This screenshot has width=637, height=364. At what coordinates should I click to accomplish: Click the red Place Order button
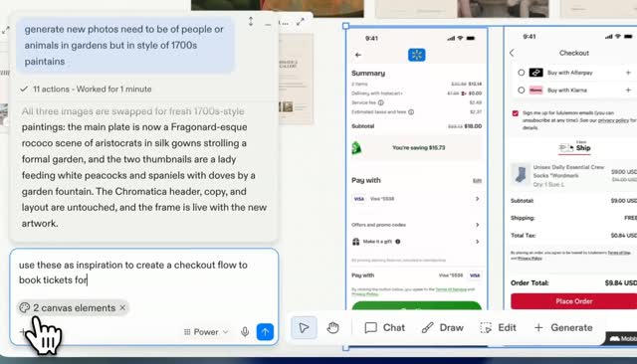573,301
